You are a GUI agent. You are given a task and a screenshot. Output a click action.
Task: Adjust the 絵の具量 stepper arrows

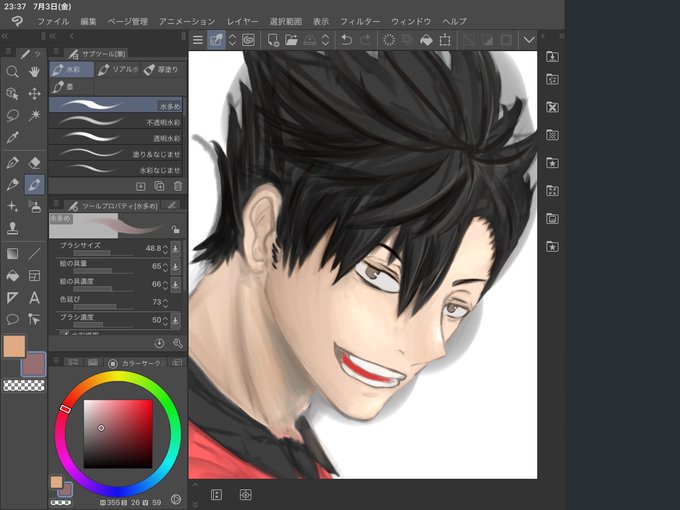pyautogui.click(x=165, y=267)
